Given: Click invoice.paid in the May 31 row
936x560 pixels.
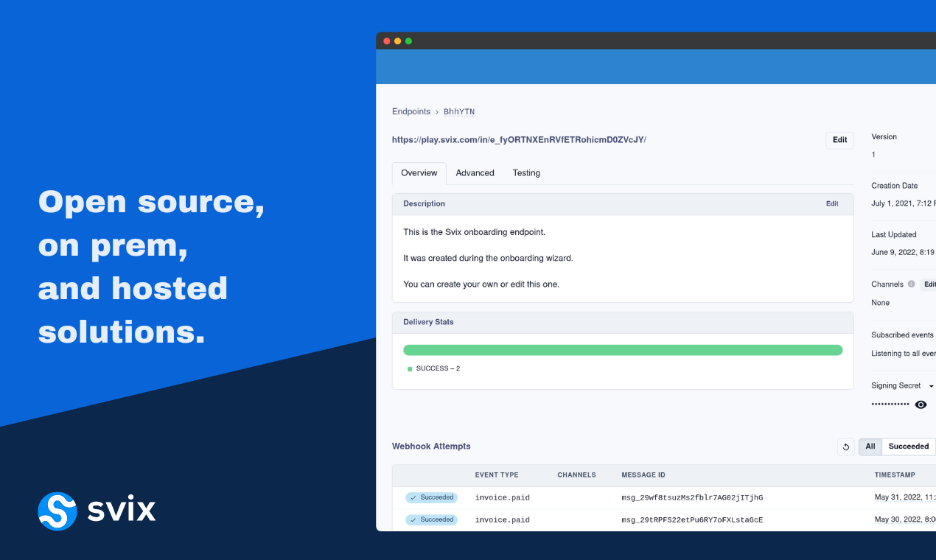Looking at the screenshot, I should (x=503, y=498).
